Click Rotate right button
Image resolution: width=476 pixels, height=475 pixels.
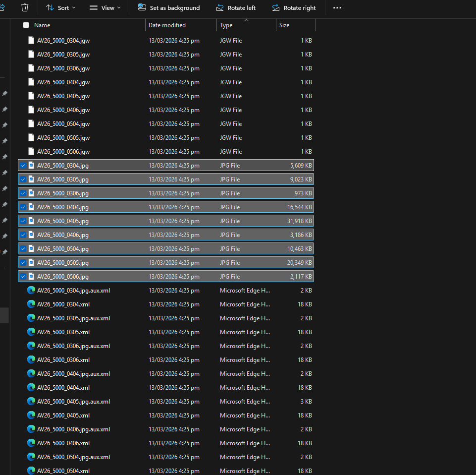tap(294, 8)
